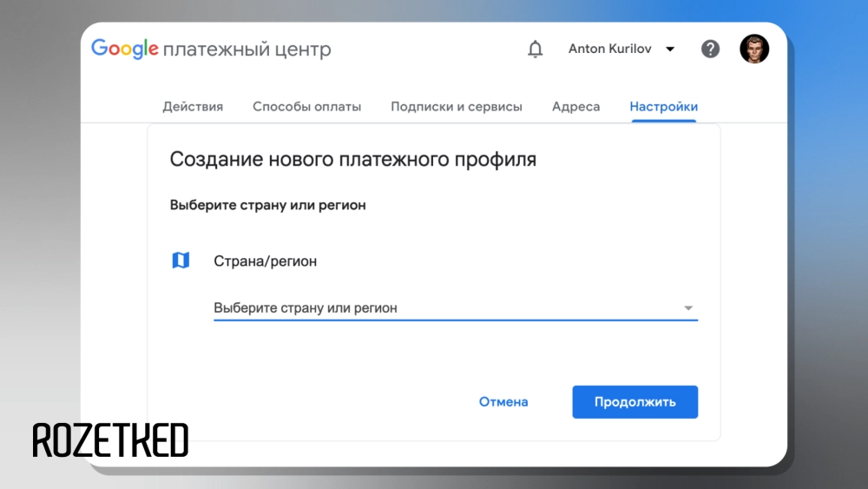The height and width of the screenshot is (489, 868).
Task: Click the Anton Kurilov account name
Action: [611, 50]
